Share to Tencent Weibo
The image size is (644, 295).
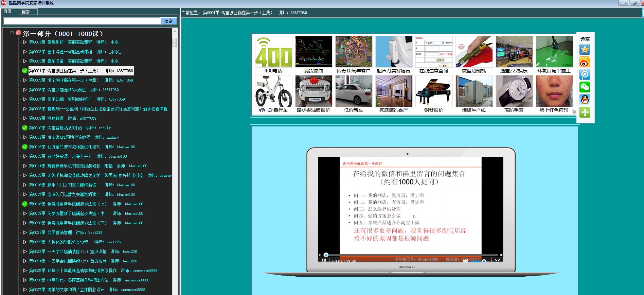pos(585,75)
